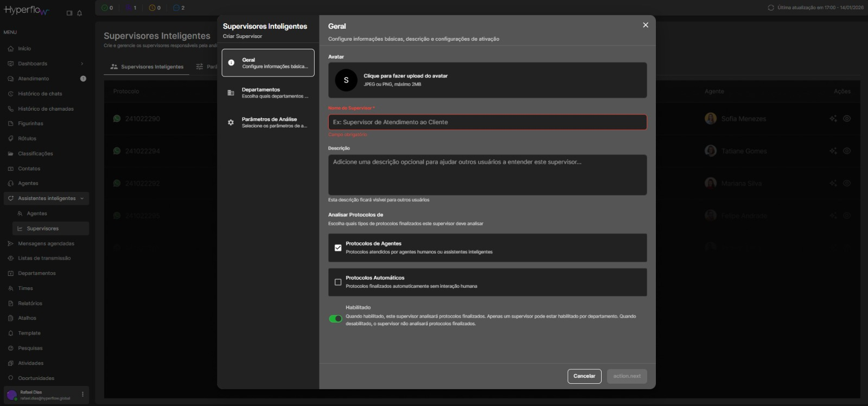Click the Parâmetros de Análise gear icon
868x406 pixels.
[231, 123]
